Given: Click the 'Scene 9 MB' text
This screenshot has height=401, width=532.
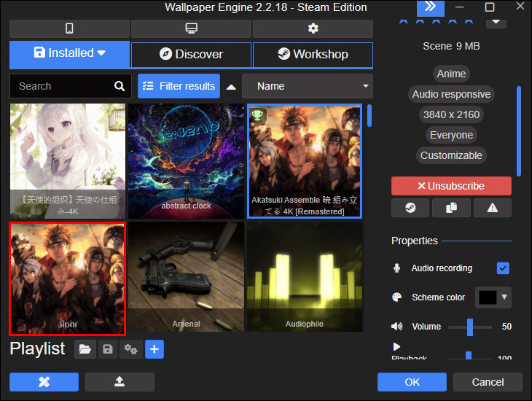Looking at the screenshot, I should pos(451,46).
